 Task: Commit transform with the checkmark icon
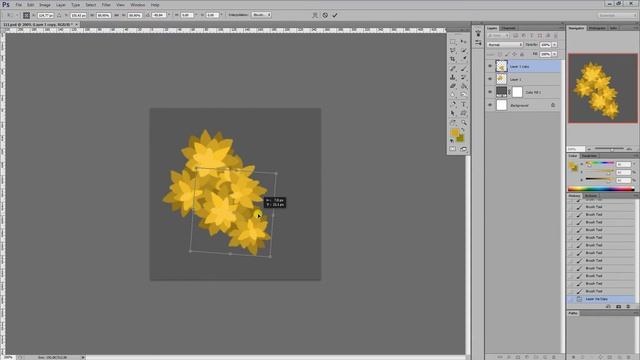coord(335,15)
